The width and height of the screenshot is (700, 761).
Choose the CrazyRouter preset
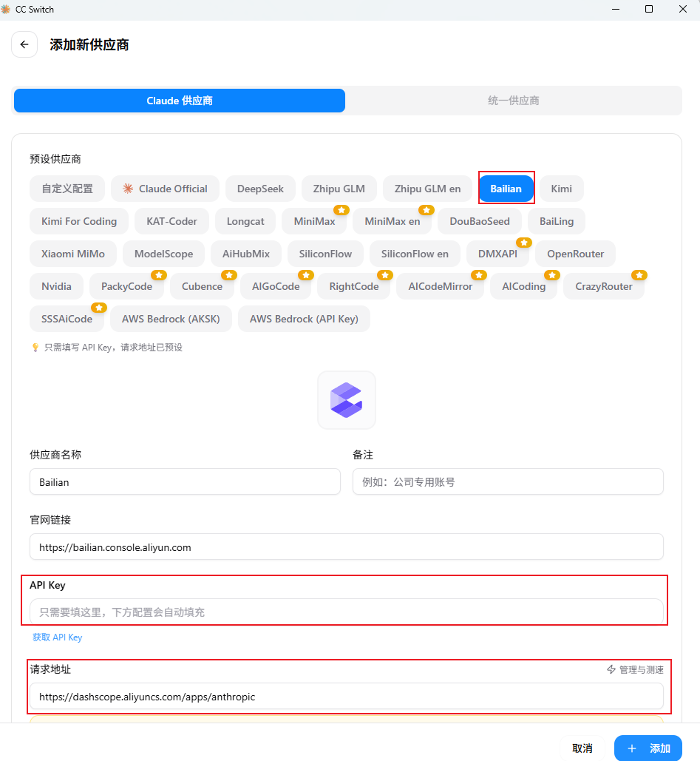tap(603, 286)
